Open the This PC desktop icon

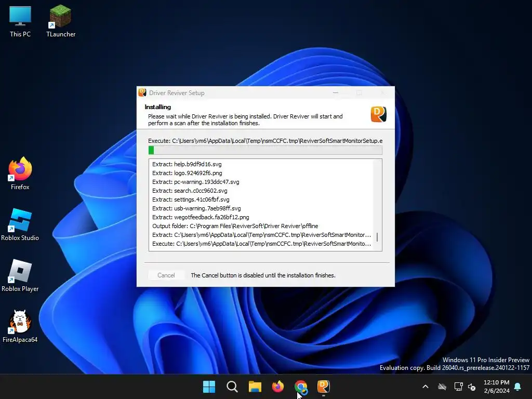(20, 21)
